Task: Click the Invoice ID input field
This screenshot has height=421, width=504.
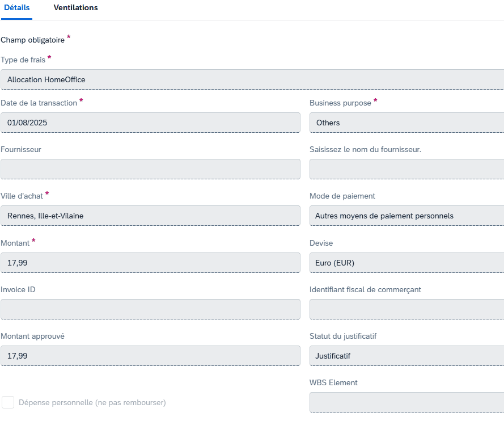Action: [x=150, y=309]
